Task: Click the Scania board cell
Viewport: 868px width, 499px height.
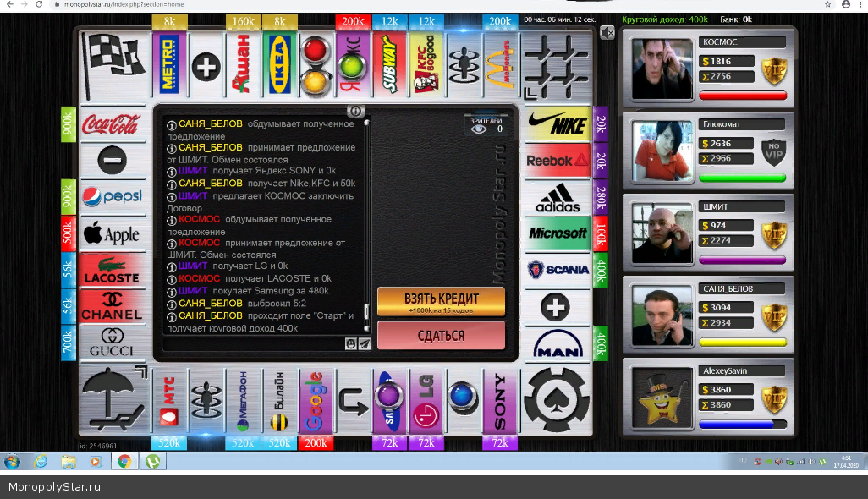Action: [x=557, y=270]
